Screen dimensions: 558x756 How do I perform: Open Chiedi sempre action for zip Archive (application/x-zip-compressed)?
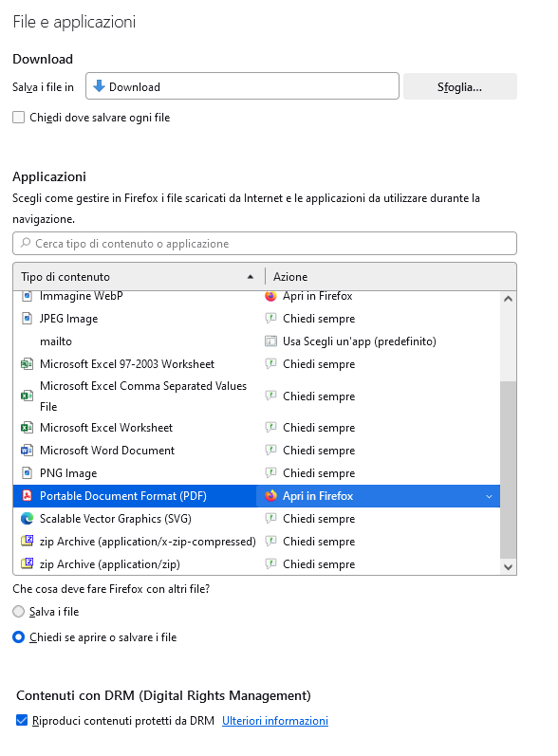319,541
